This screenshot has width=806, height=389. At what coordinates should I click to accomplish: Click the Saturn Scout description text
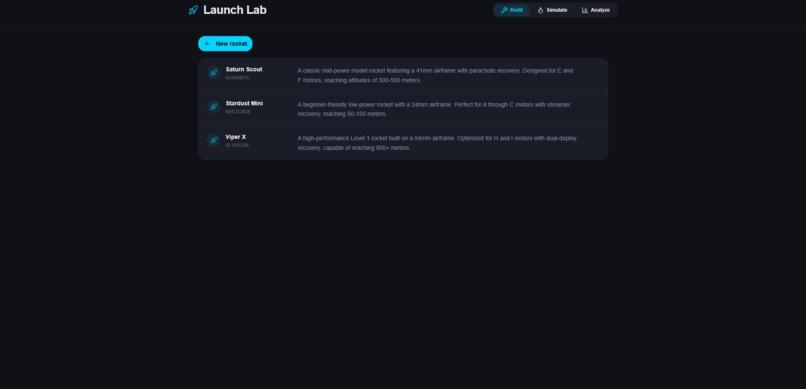(435, 76)
